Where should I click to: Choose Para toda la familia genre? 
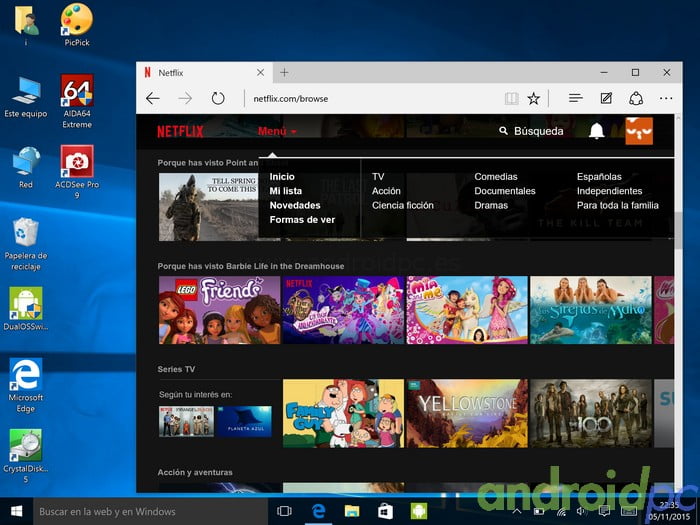pos(617,205)
